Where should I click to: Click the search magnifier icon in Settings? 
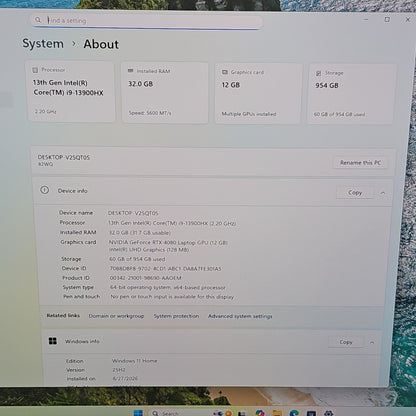[38, 20]
